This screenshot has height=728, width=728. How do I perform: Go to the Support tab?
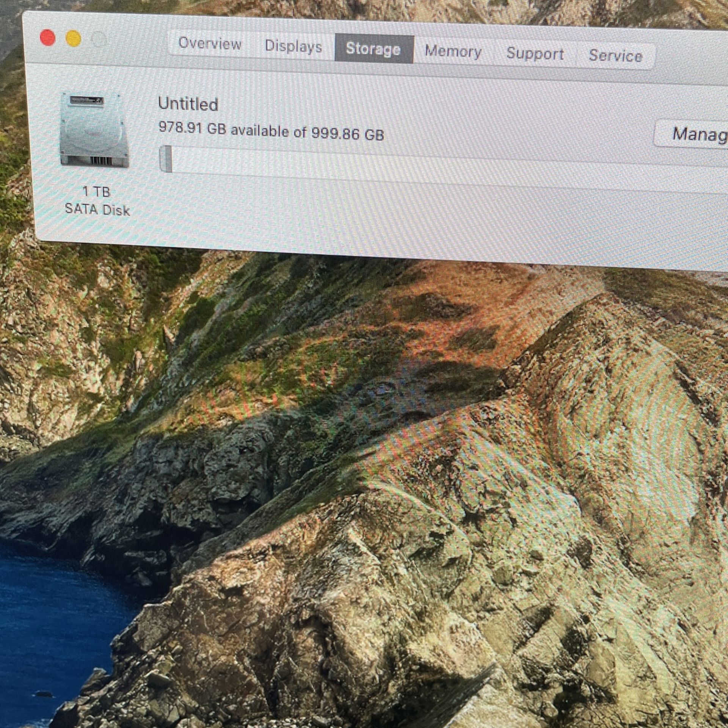(x=535, y=53)
